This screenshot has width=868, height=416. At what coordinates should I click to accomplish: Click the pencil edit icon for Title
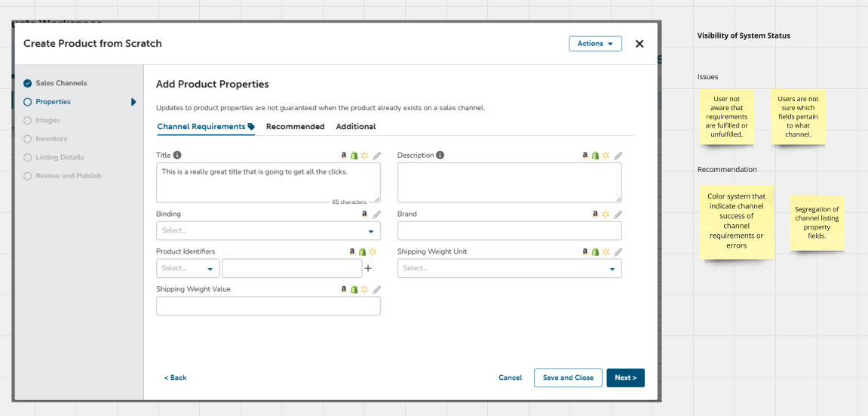(377, 156)
